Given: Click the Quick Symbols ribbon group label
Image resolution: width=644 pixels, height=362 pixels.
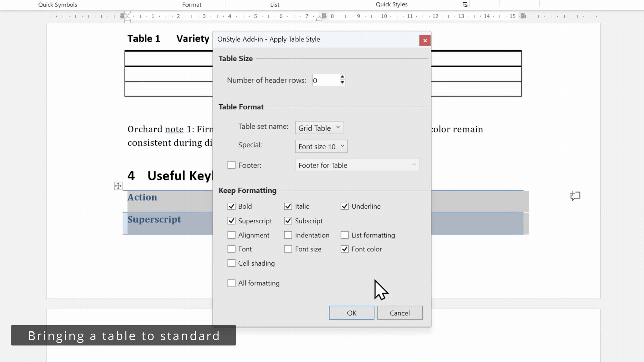Looking at the screenshot, I should click(58, 5).
